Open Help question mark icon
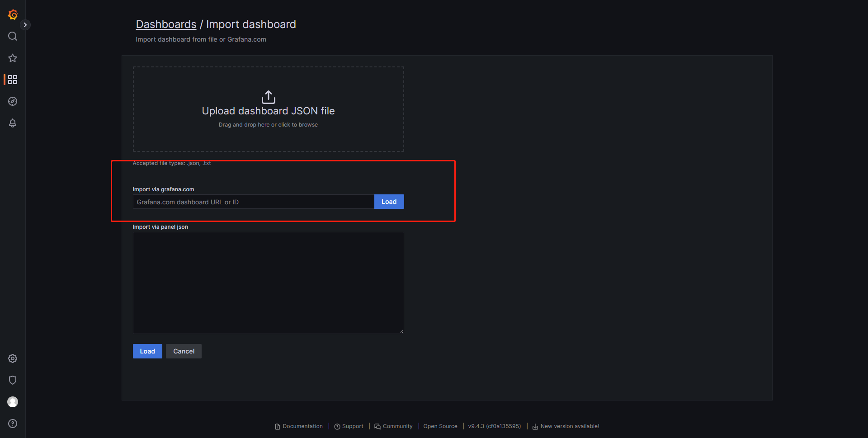 (13, 424)
